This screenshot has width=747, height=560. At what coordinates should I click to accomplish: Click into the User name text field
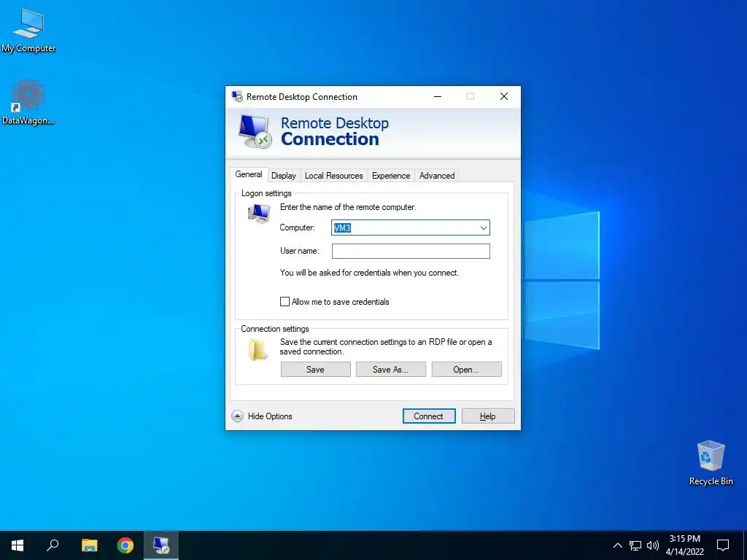click(x=411, y=251)
